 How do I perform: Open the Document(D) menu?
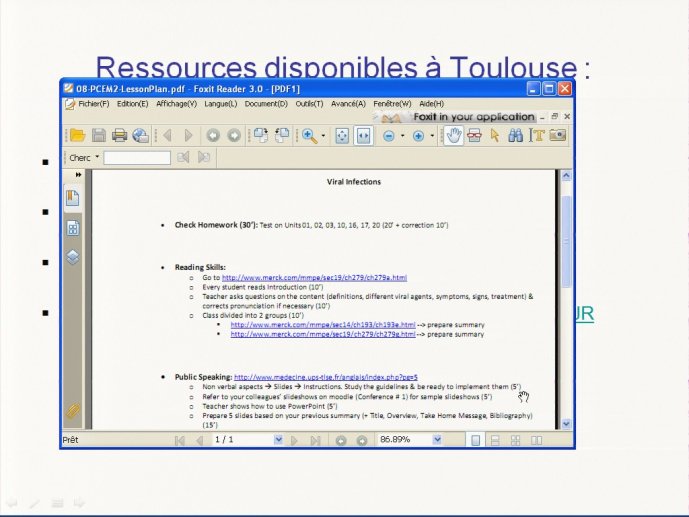[266, 104]
